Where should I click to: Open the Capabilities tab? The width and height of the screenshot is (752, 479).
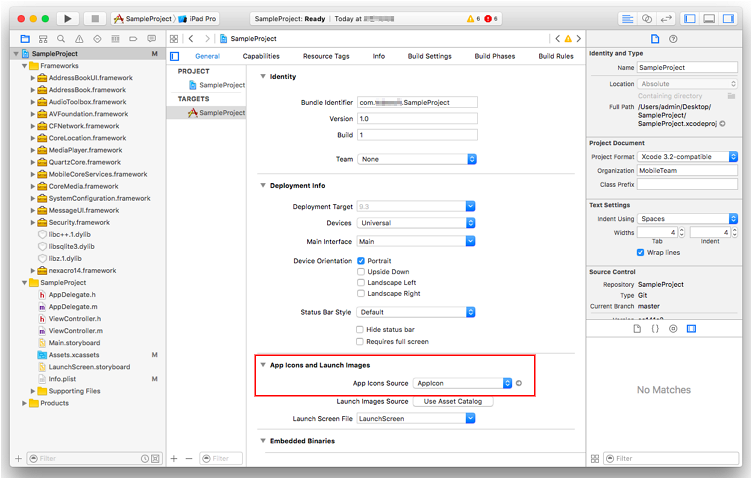(x=260, y=56)
